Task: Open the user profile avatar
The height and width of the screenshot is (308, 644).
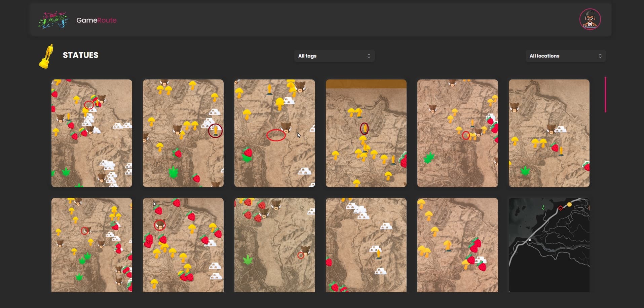Action: (590, 19)
